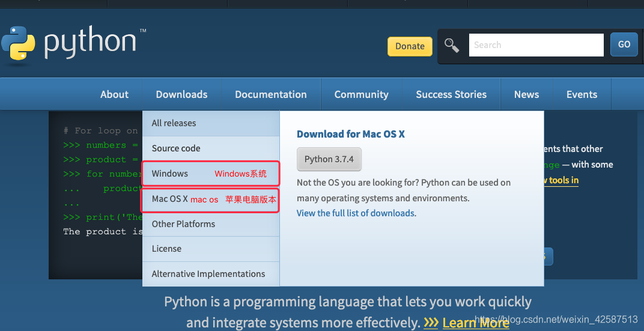Viewport: 644px width, 331px height.
Task: Choose Mac OS X in Downloads dropdown
Action: coord(211,199)
